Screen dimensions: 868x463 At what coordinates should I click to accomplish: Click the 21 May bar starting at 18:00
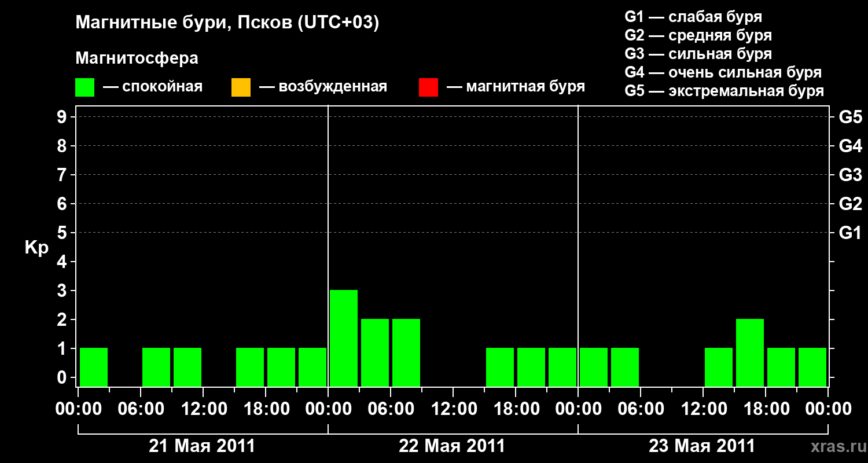coord(281,367)
